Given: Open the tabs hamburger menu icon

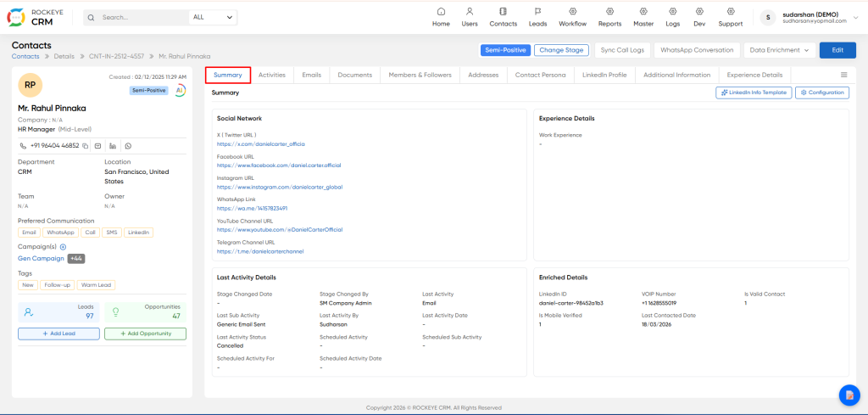Looking at the screenshot, I should [843, 75].
